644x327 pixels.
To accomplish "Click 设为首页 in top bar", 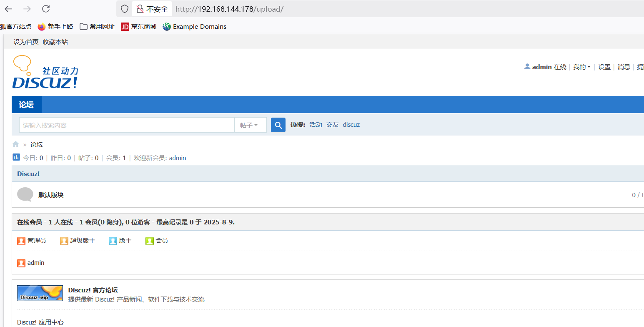I will (x=26, y=42).
